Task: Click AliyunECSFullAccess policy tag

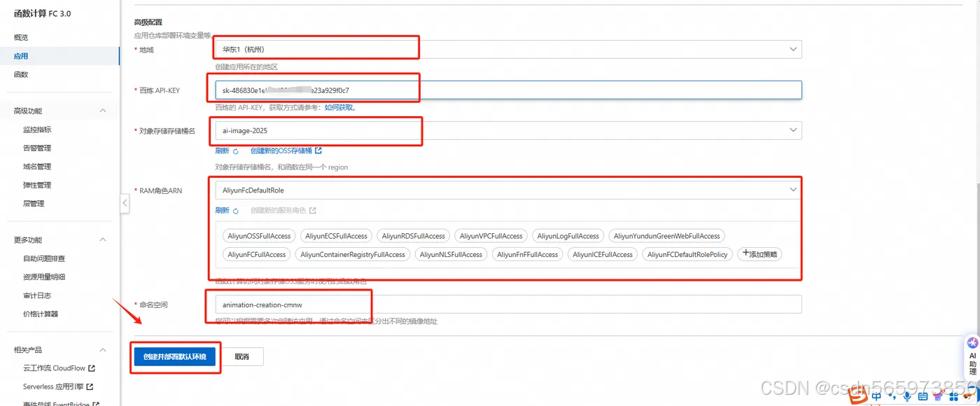Action: [x=337, y=236]
